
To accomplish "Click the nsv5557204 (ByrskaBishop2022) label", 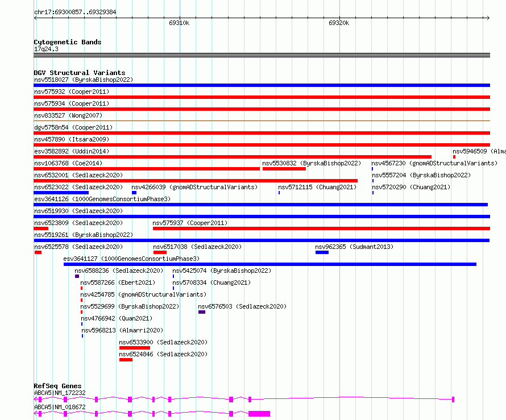I will click(x=421, y=175).
